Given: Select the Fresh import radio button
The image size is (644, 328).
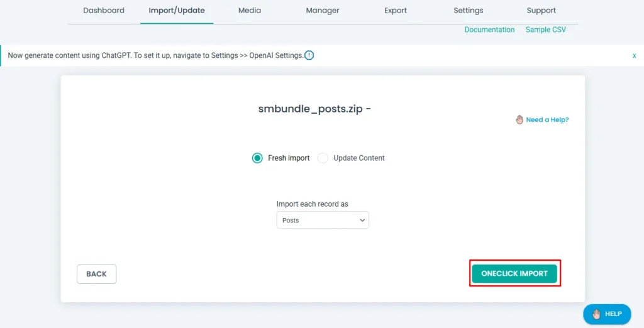Looking at the screenshot, I should [x=257, y=158].
